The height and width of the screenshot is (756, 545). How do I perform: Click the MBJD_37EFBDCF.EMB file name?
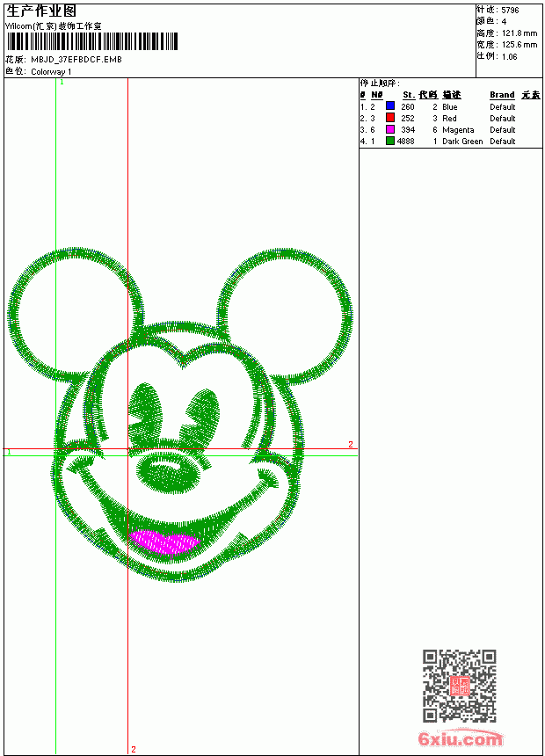coord(76,59)
